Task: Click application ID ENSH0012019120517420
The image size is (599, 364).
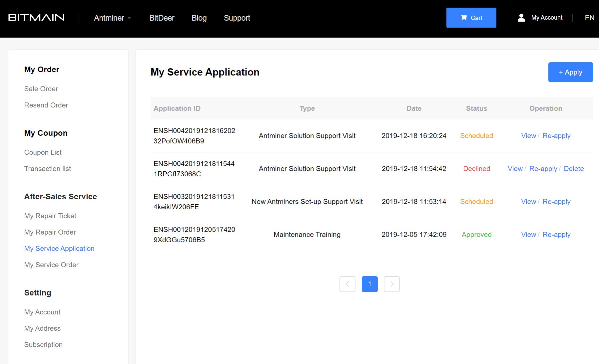Action: click(194, 235)
